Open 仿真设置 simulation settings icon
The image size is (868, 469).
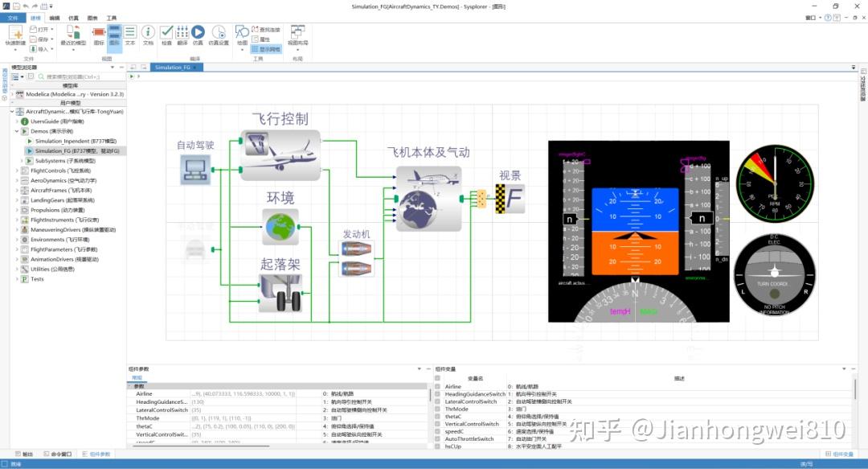click(x=220, y=34)
